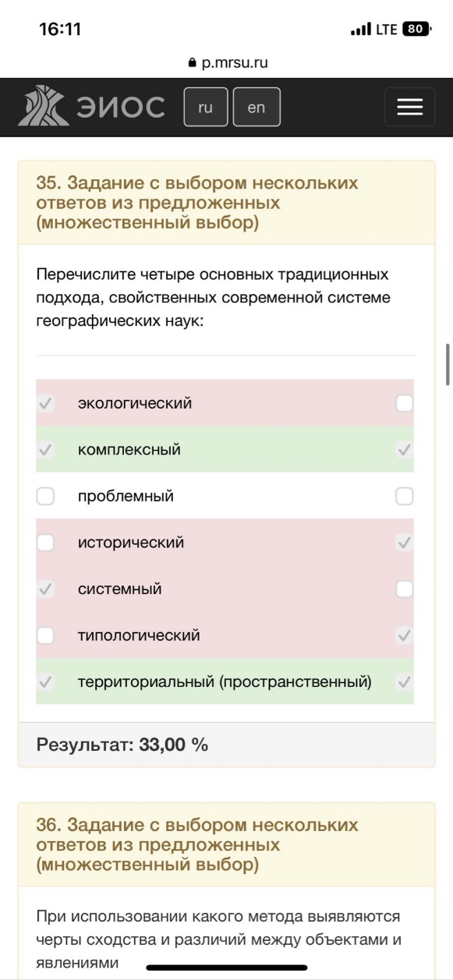Click right-side checkbox for системный
Screen dimensions: 453x980
(404, 589)
